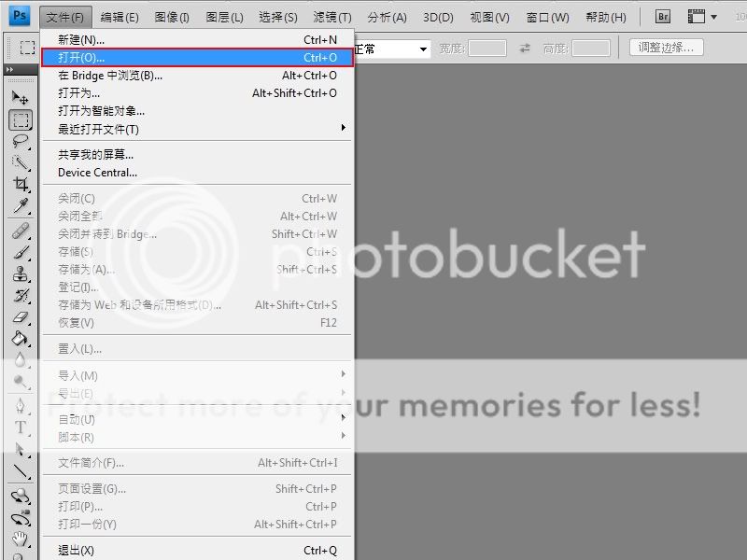This screenshot has width=747, height=560.
Task: Select the Eraser tool
Action: click(20, 316)
